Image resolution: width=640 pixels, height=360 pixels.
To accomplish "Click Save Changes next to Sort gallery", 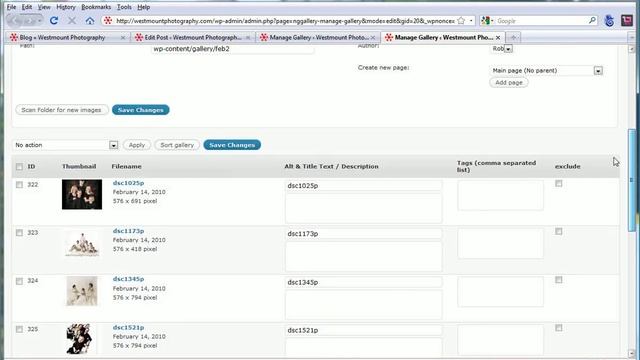I will (232, 145).
